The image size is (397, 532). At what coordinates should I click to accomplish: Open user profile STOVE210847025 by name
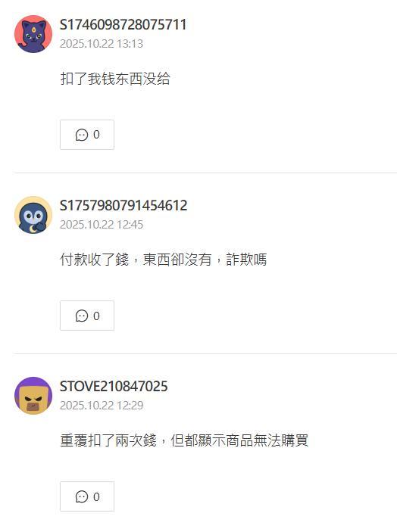[114, 387]
